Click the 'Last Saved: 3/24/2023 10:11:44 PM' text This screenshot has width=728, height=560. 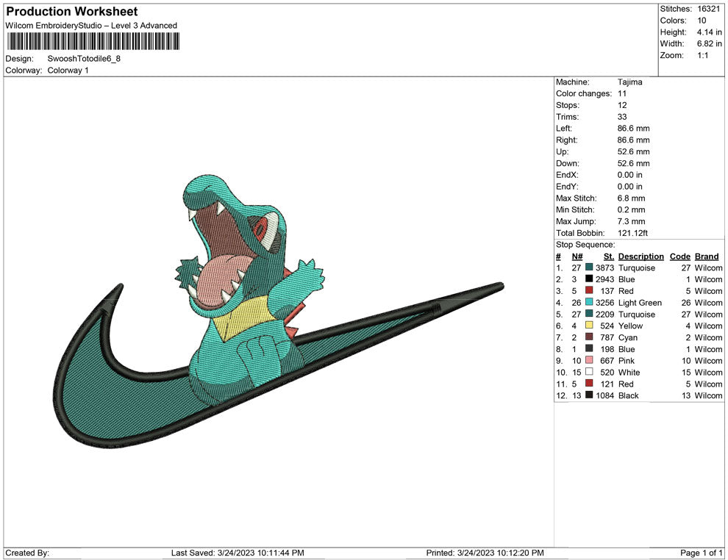pyautogui.click(x=238, y=552)
